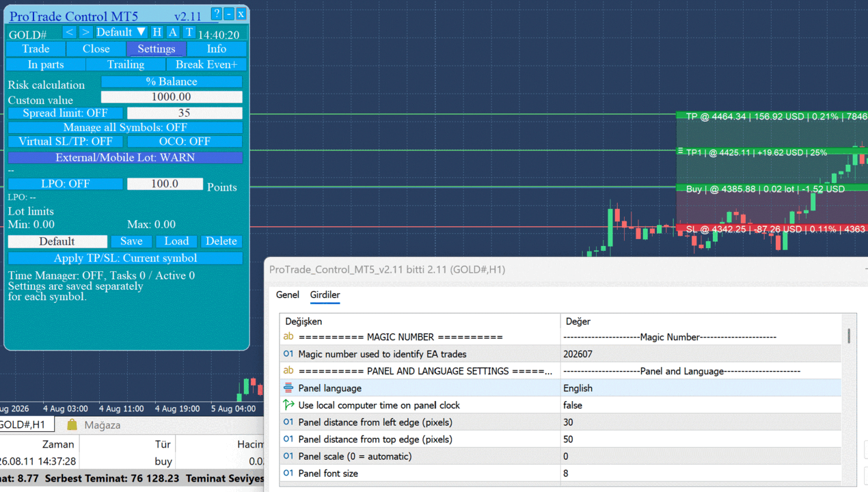The height and width of the screenshot is (492, 868).
Task: Open the Break Even+ sub-tab
Action: 206,64
